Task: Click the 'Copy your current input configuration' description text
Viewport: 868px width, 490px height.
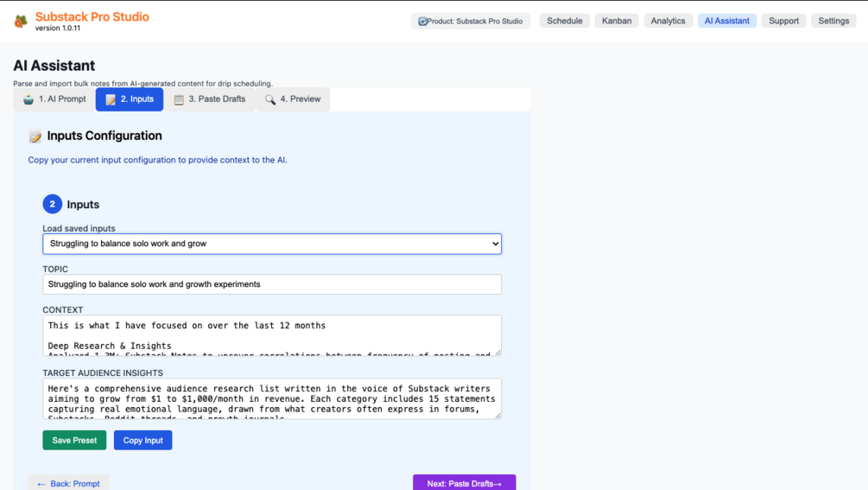Action: coord(157,160)
